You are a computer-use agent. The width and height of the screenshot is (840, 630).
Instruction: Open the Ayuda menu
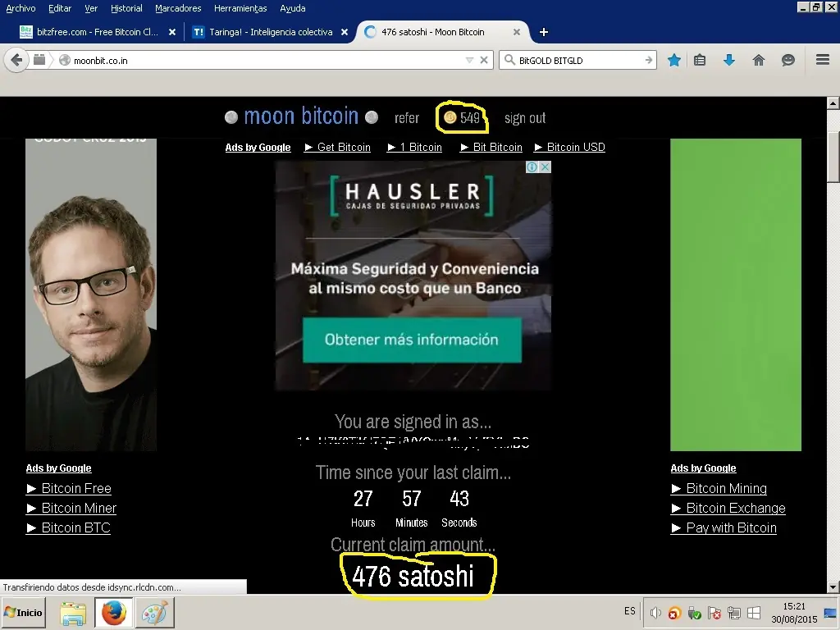pyautogui.click(x=293, y=8)
